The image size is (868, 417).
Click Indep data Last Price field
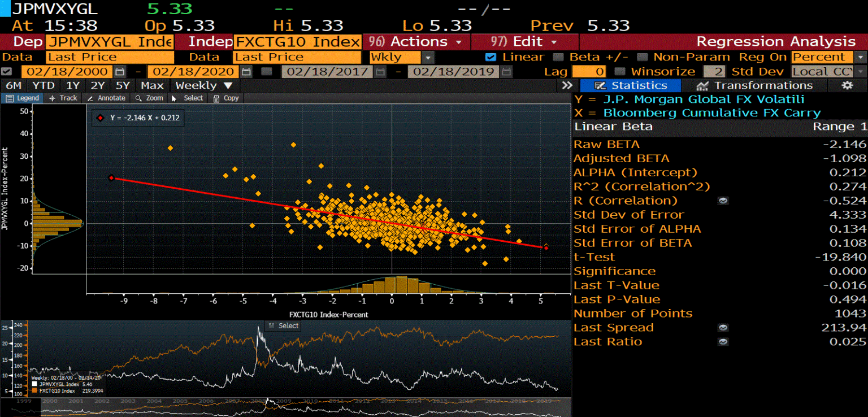tap(297, 57)
